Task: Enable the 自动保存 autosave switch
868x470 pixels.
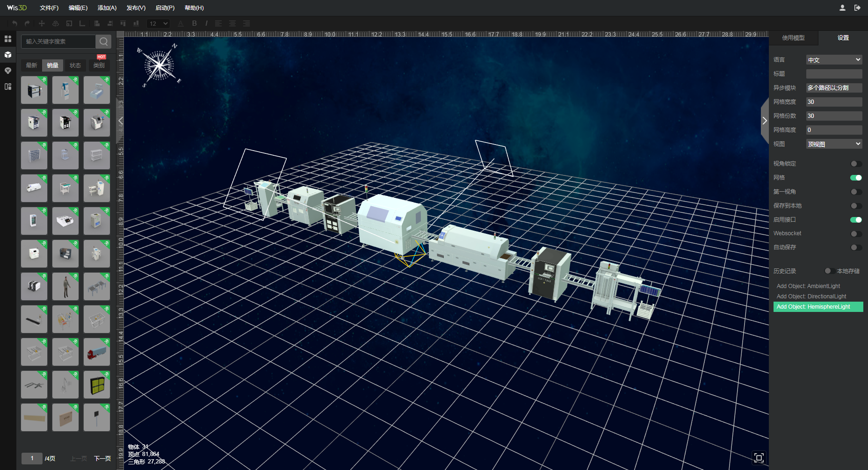Action: (x=856, y=247)
